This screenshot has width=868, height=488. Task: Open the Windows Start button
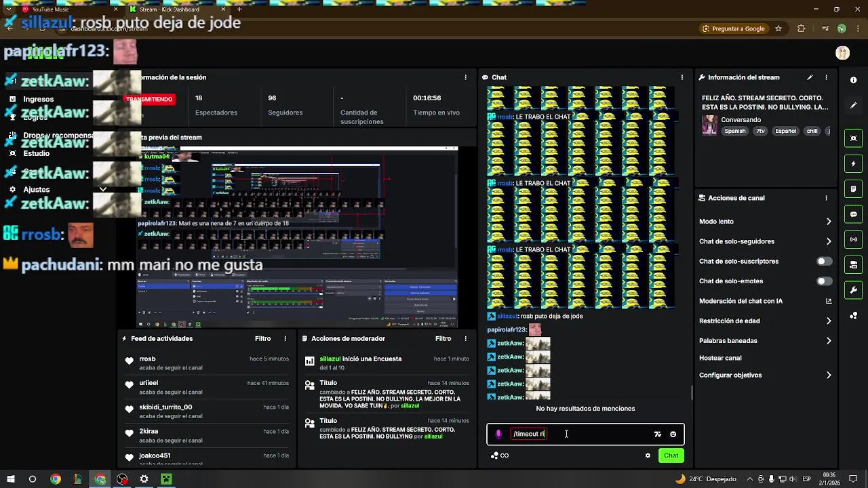click(x=11, y=479)
